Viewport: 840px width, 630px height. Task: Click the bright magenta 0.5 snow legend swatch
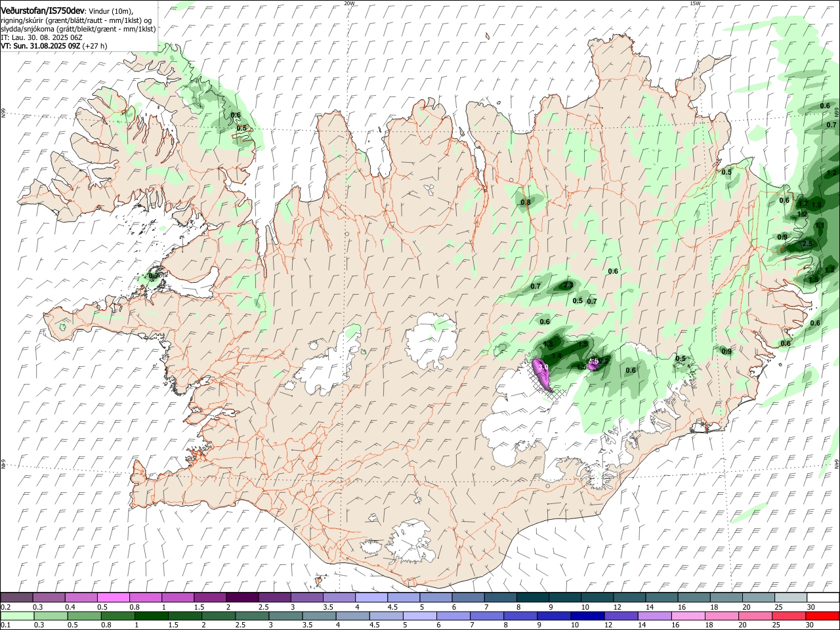click(113, 598)
